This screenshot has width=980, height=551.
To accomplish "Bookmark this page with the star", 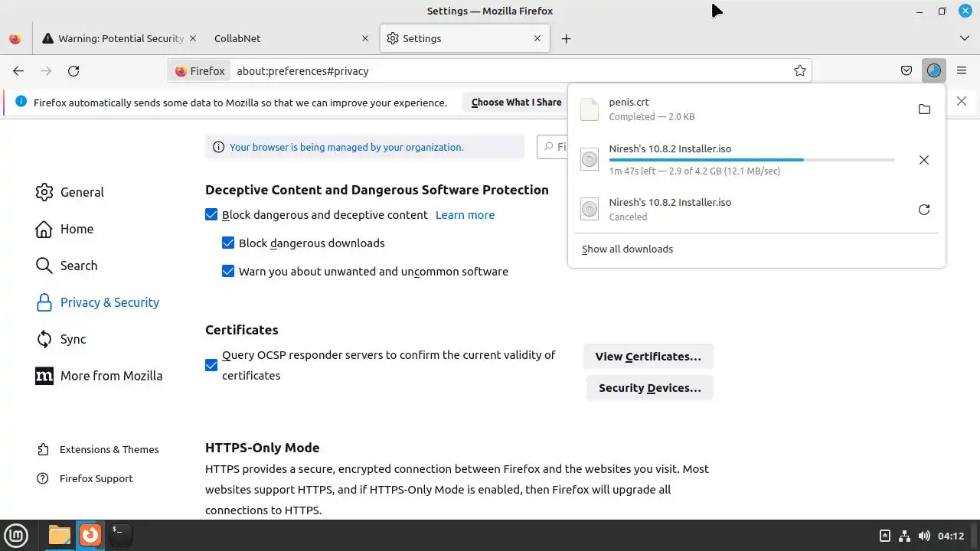I will click(800, 70).
